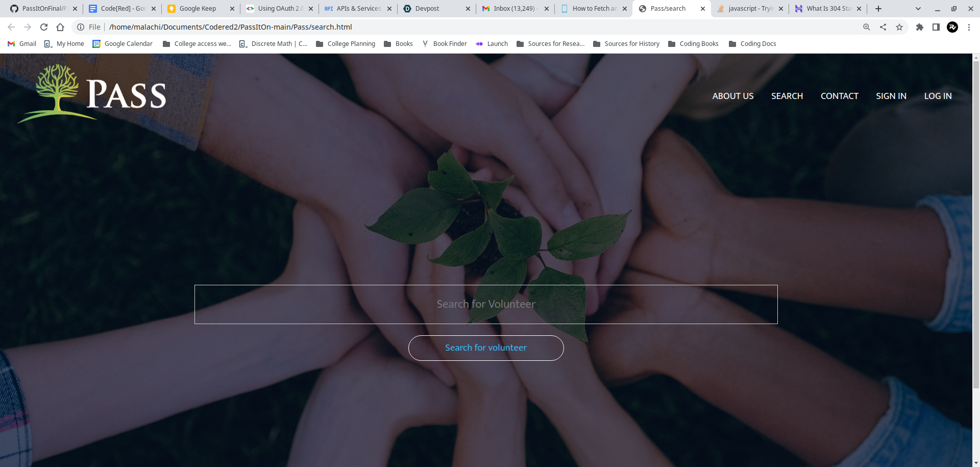The image size is (980, 467).
Task: Click the LOG IN navigation link
Action: [x=938, y=96]
